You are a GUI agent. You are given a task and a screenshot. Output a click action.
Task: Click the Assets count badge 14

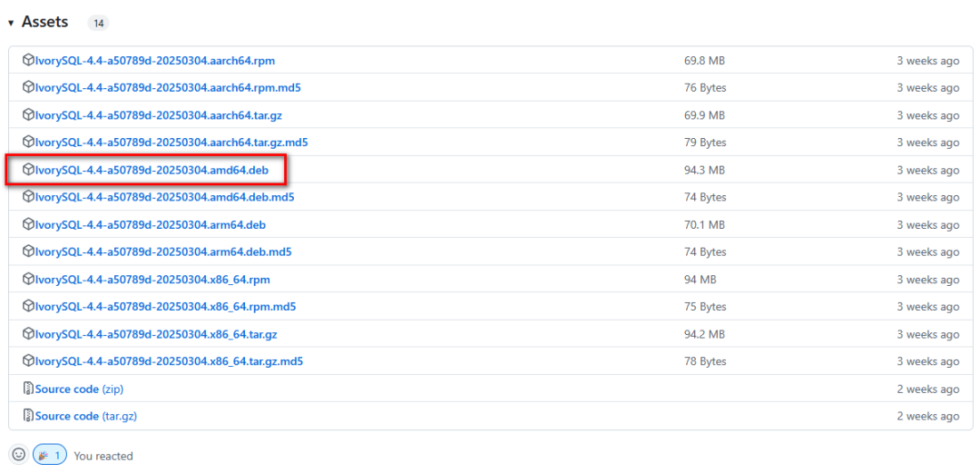point(98,23)
